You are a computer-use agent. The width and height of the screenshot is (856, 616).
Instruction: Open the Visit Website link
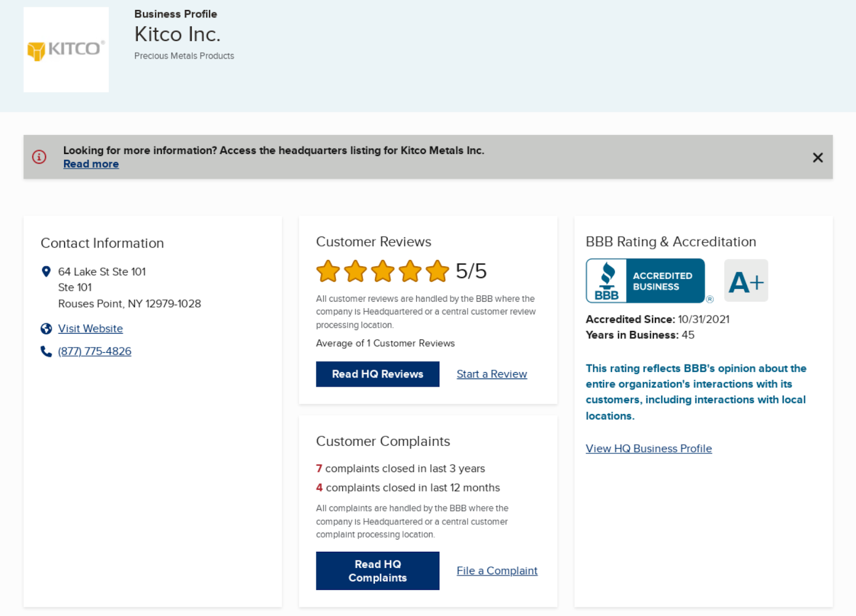[x=90, y=329]
